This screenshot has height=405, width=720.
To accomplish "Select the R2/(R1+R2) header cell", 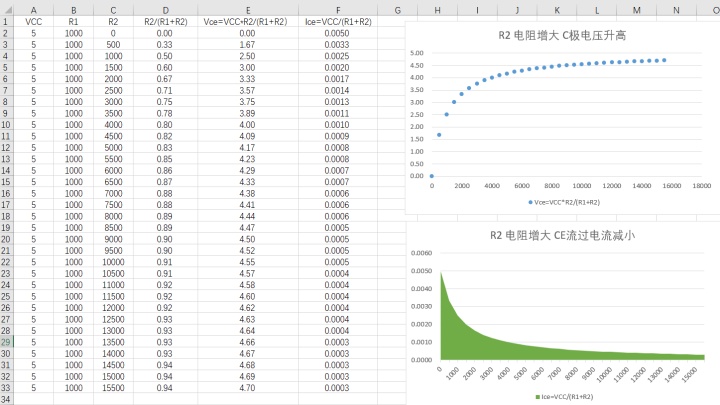I will pyautogui.click(x=164, y=21).
